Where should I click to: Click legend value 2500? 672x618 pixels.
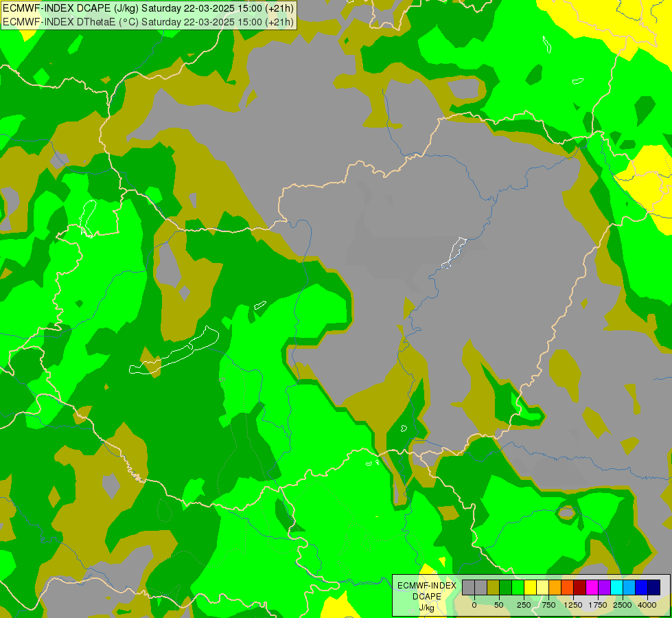click(623, 605)
